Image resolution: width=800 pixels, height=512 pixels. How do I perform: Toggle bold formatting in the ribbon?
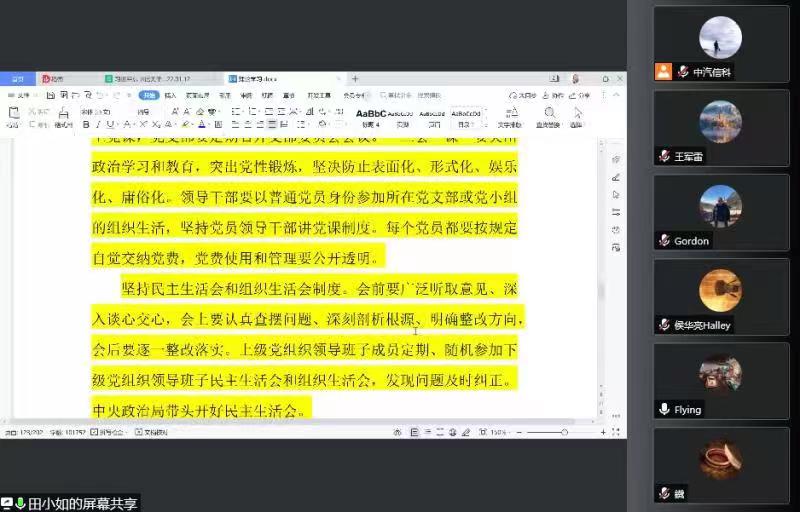(x=86, y=125)
